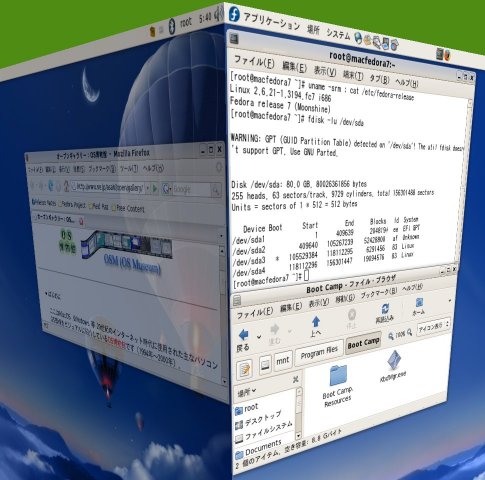Click the places sidebar scrollbar down arrow
485x480 pixels.
click(x=298, y=435)
